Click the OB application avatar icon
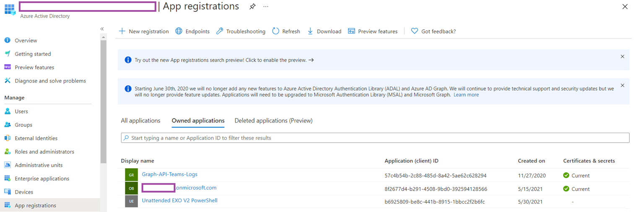 (x=131, y=188)
